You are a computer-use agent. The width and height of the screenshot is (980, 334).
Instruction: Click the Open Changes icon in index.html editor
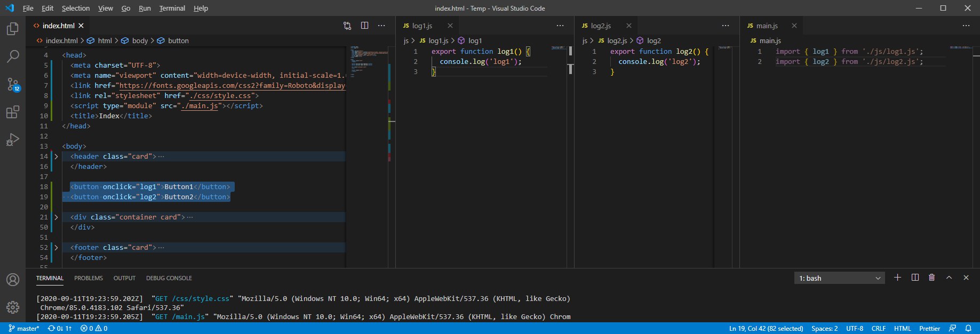pyautogui.click(x=347, y=26)
